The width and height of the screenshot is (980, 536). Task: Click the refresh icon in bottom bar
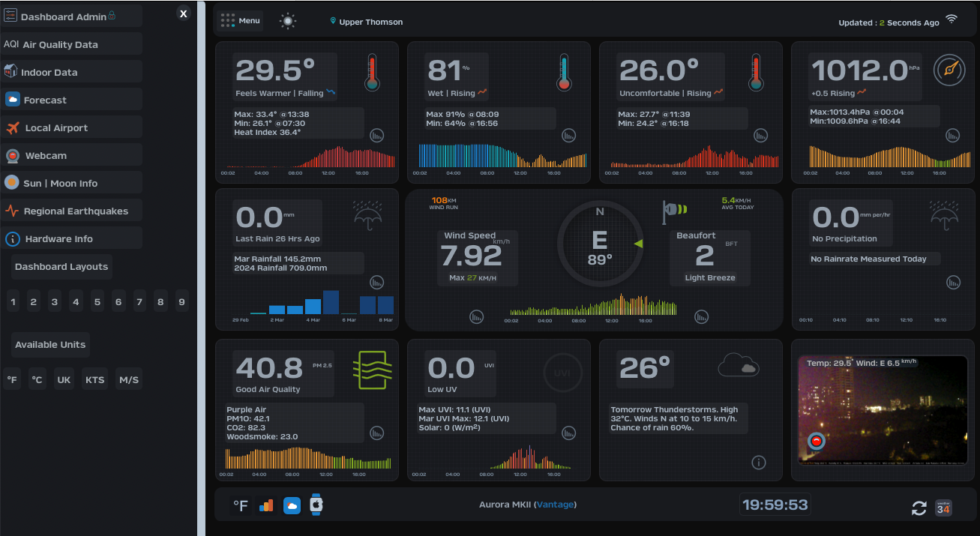[919, 508]
